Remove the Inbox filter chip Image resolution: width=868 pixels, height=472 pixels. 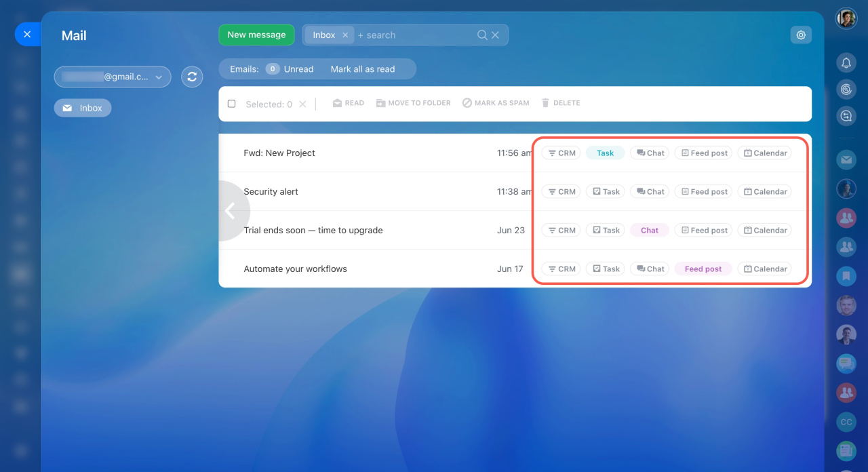[345, 35]
